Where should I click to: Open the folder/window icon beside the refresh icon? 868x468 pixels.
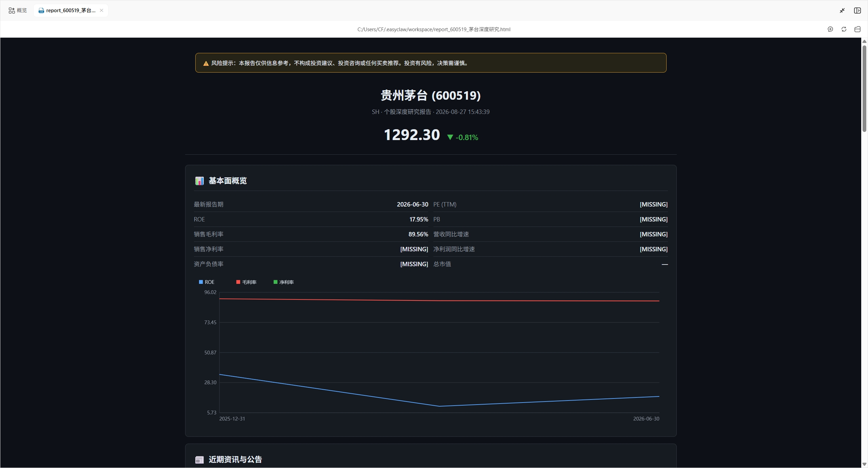point(857,29)
